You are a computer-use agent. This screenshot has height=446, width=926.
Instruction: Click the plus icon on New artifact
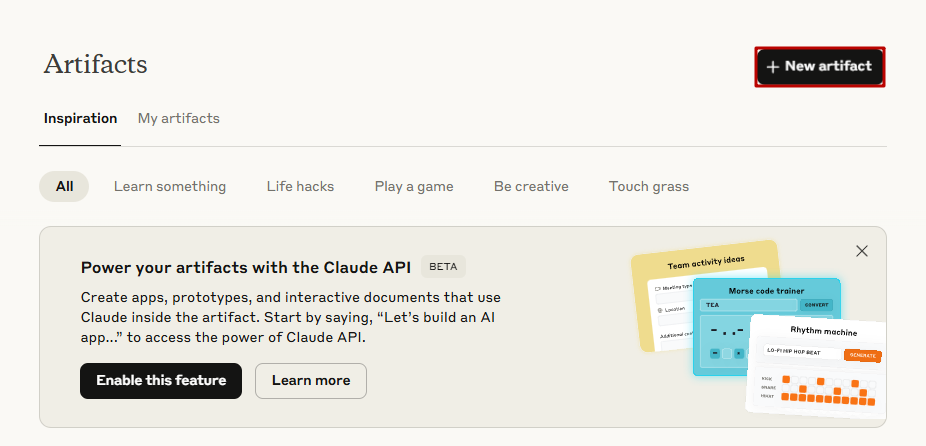772,67
